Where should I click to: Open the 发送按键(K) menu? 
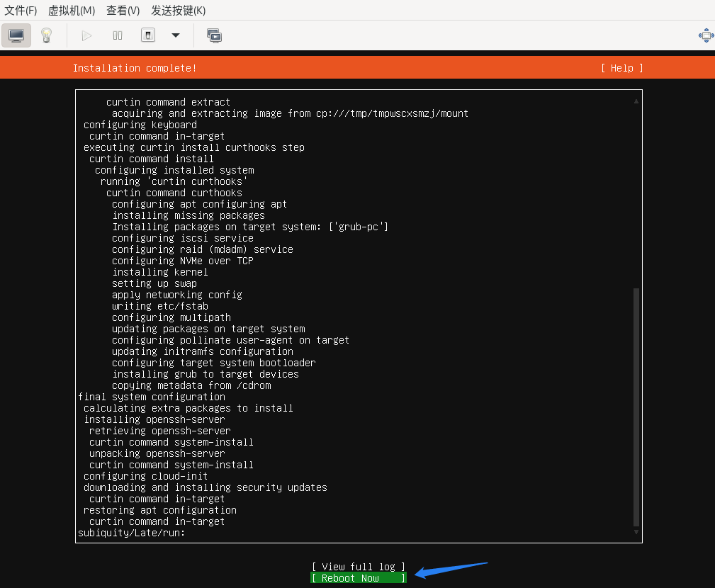coord(178,11)
